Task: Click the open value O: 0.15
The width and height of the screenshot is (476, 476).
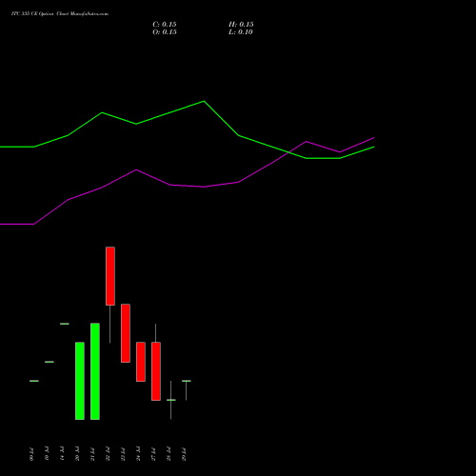Action: tap(165, 32)
